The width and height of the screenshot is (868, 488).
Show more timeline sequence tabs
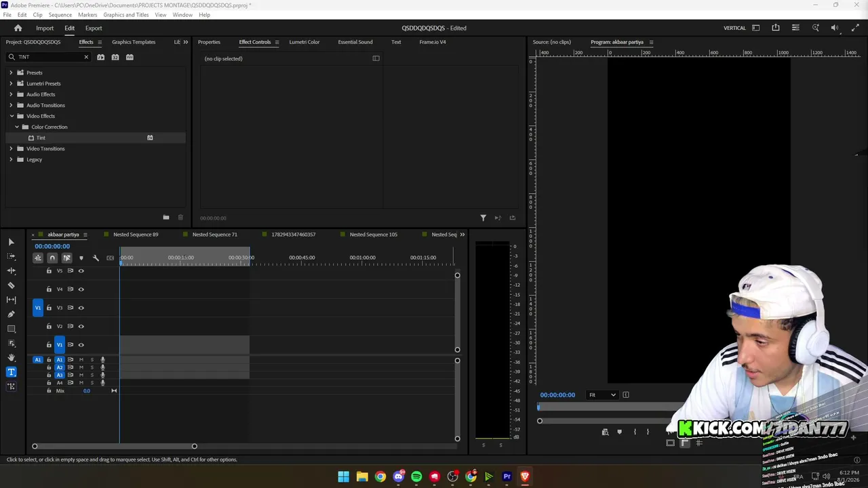[462, 235]
